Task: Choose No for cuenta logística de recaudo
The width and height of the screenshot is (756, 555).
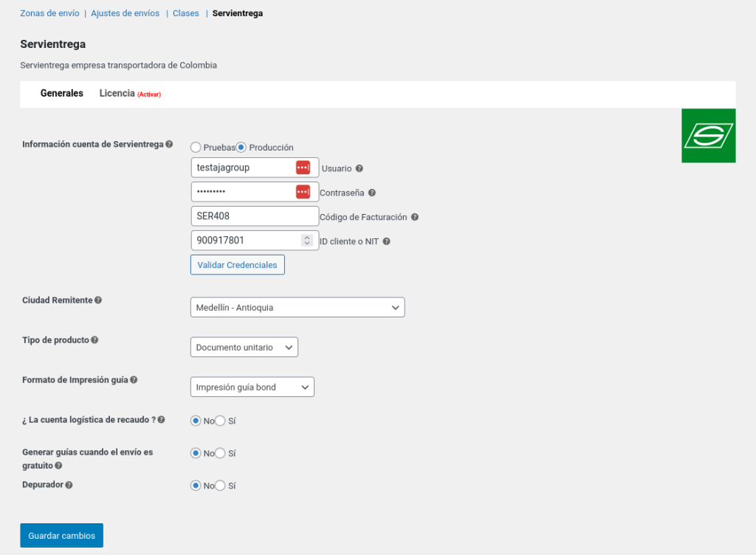Action: click(x=196, y=421)
